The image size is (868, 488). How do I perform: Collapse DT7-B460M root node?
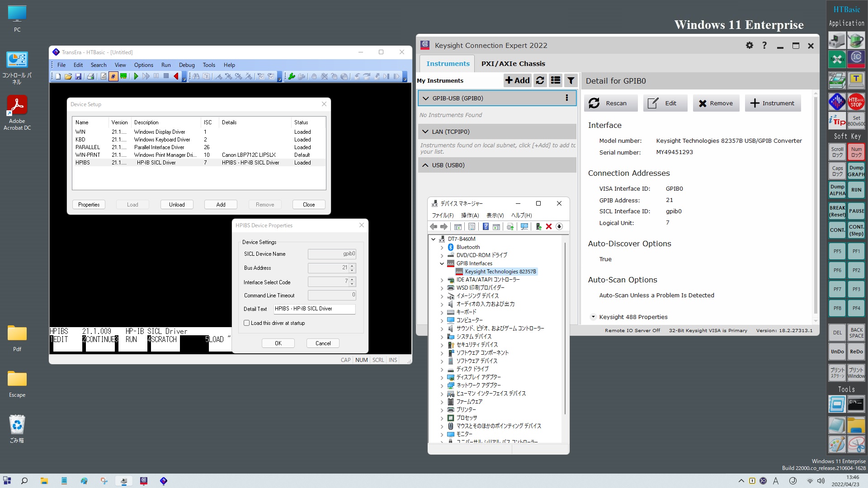click(x=433, y=239)
